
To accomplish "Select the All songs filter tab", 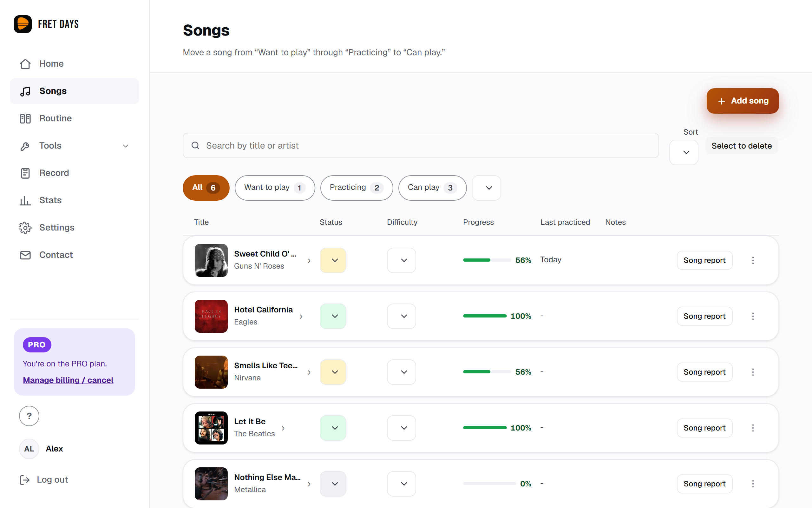I will (206, 188).
